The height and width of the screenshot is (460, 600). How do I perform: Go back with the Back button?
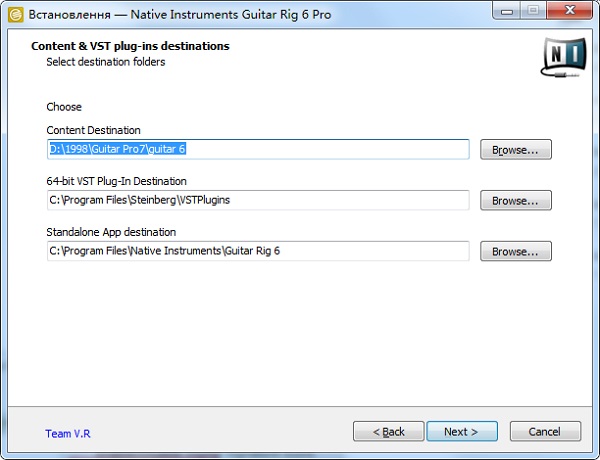click(389, 431)
